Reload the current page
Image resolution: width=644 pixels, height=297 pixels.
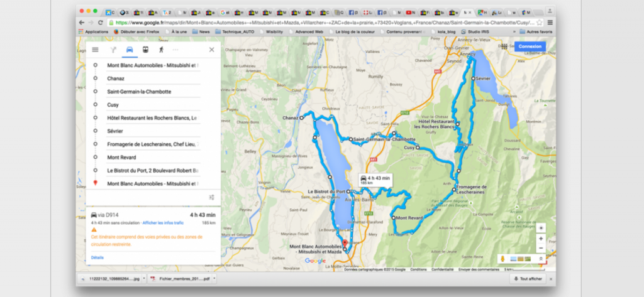(x=101, y=23)
